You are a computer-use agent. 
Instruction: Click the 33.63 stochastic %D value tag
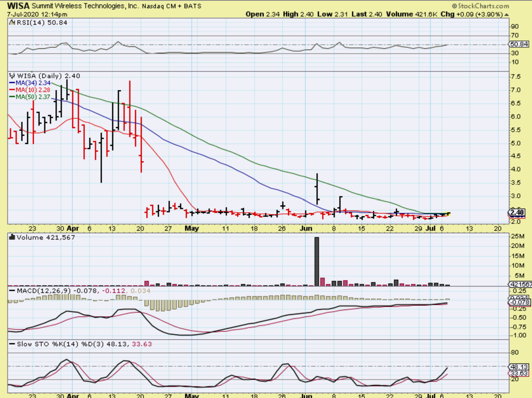pos(519,373)
